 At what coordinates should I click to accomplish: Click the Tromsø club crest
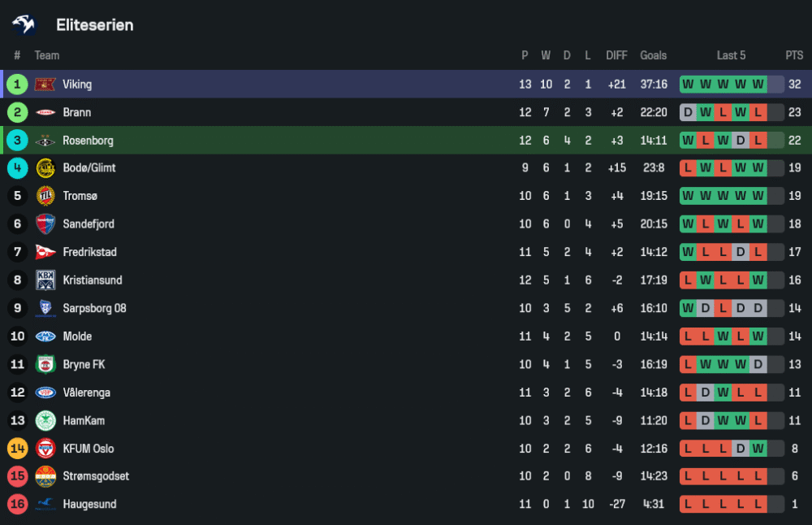pos(45,196)
